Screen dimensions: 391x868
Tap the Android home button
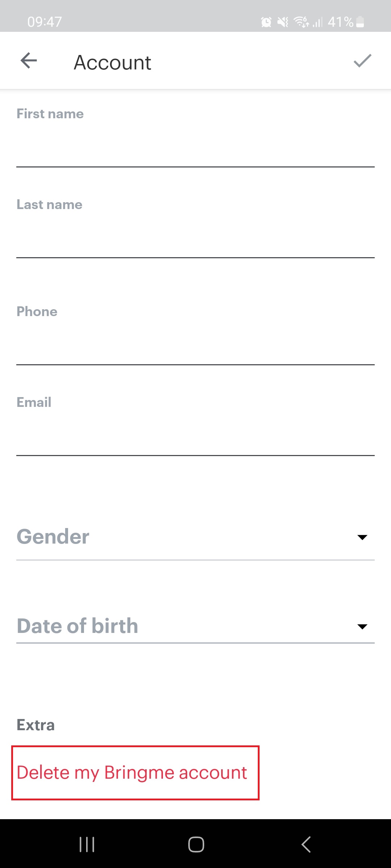tap(196, 844)
